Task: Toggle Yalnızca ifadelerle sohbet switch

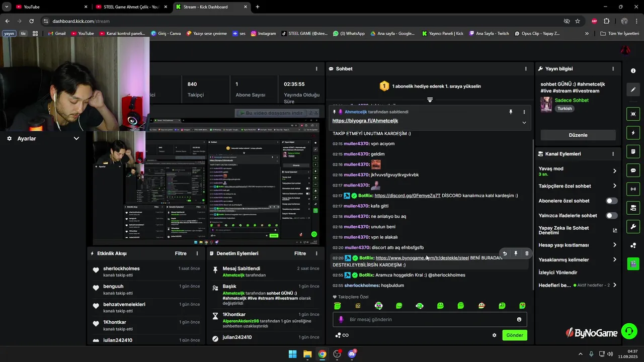Action: pyautogui.click(x=611, y=216)
